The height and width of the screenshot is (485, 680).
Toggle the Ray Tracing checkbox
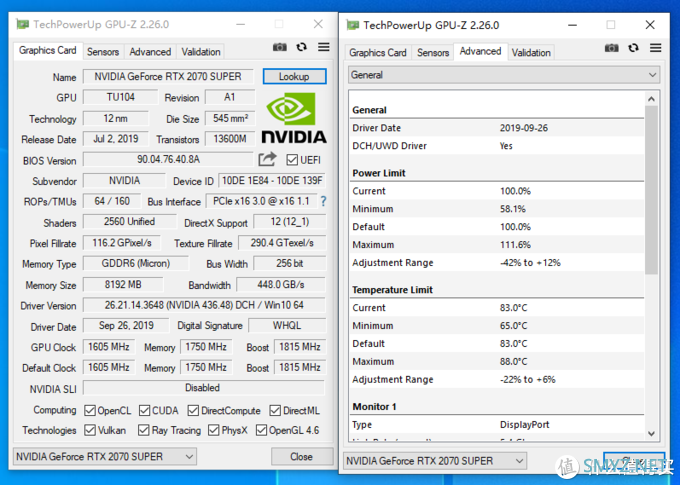[144, 430]
